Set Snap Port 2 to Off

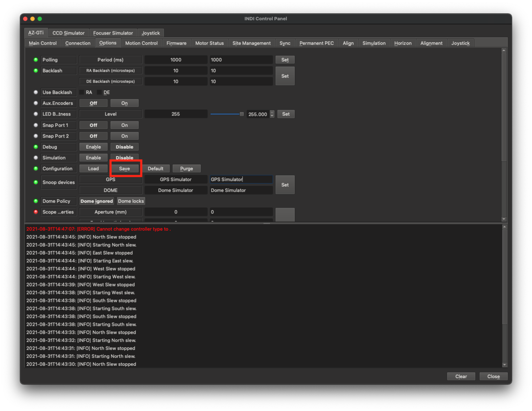point(94,136)
